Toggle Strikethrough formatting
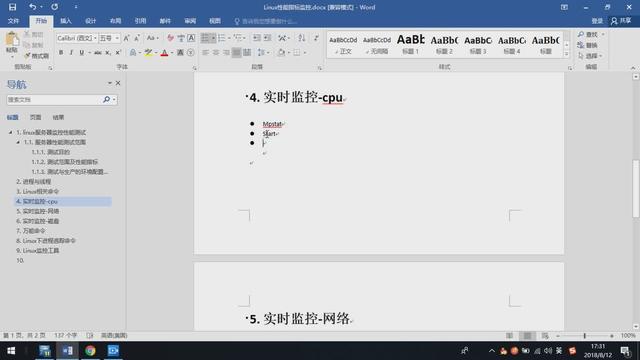The height and width of the screenshot is (360, 640). tap(98, 52)
